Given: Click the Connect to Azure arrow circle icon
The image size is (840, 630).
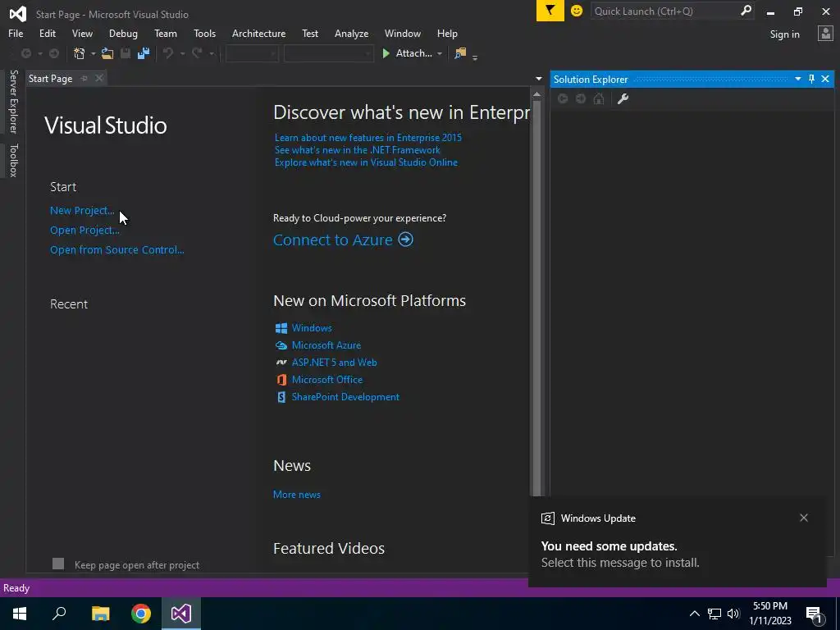Looking at the screenshot, I should click(x=405, y=240).
